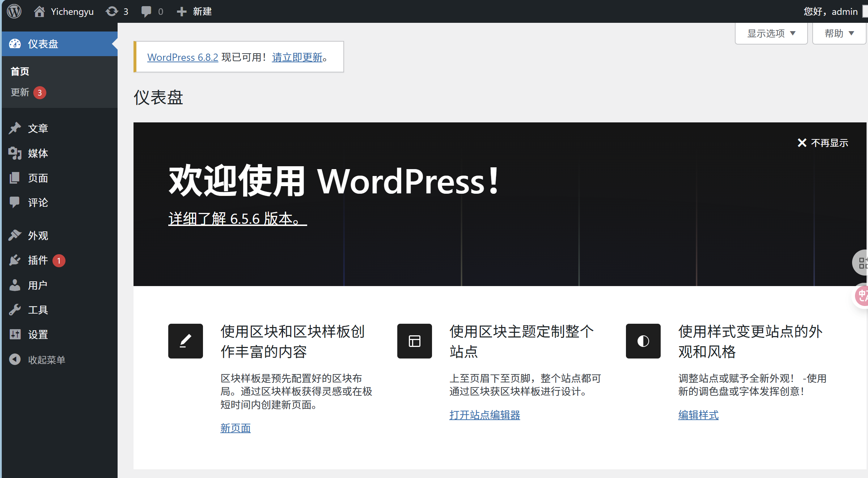Open the 新建 menu label

(x=202, y=12)
